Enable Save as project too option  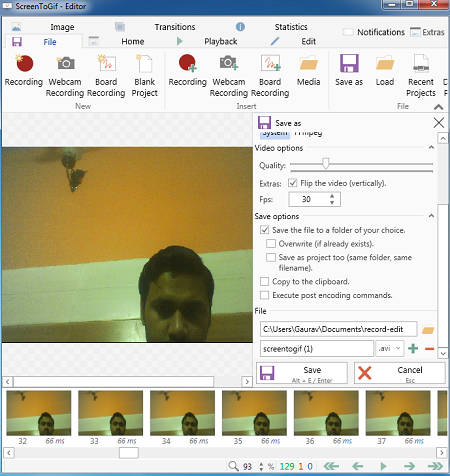pyautogui.click(x=271, y=257)
